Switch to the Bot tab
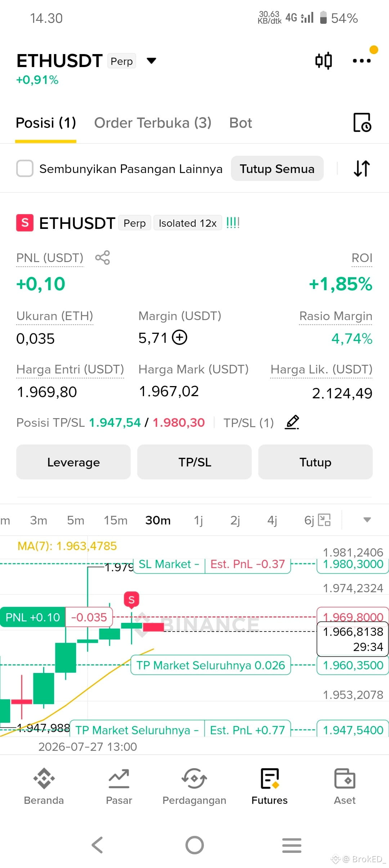 [x=241, y=123]
